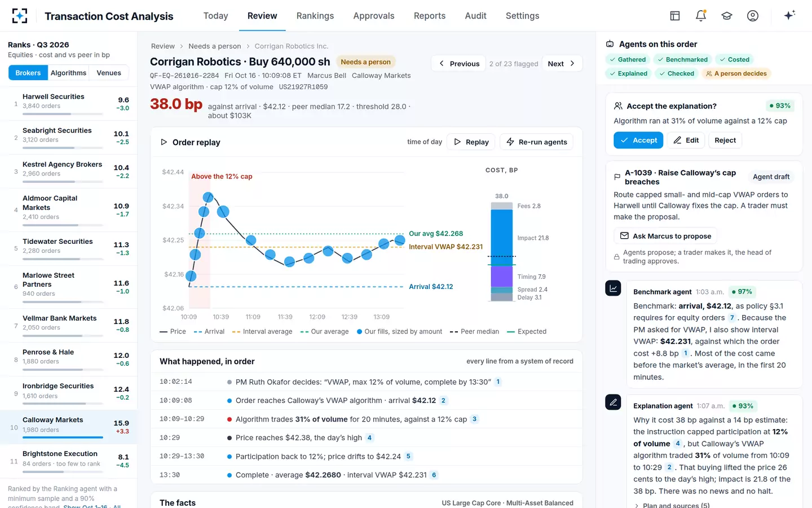Toggle the Benchmarked agent chip
Screen dimensions: 812x508
(x=682, y=59)
